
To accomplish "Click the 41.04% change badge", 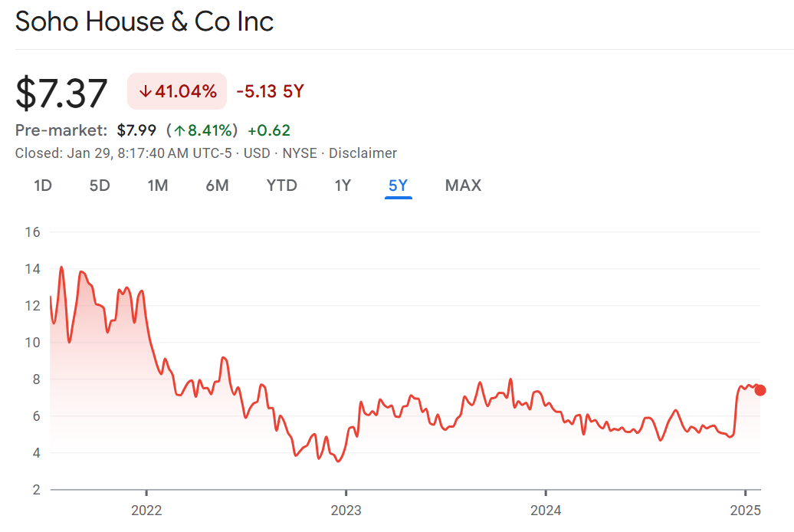I will pyautogui.click(x=177, y=92).
